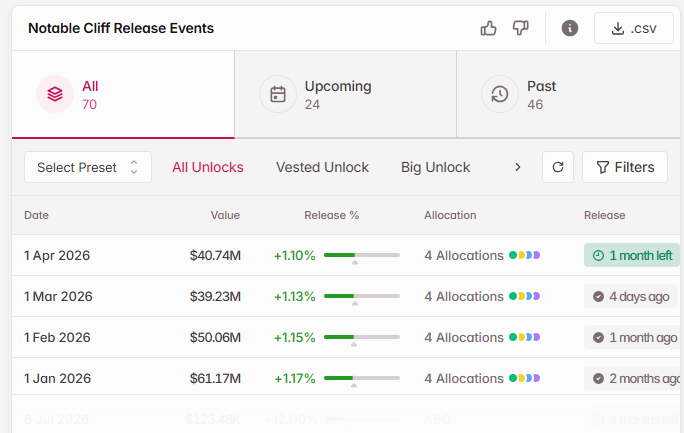Select the All Unlocks filter
The image size is (684, 433).
click(208, 167)
